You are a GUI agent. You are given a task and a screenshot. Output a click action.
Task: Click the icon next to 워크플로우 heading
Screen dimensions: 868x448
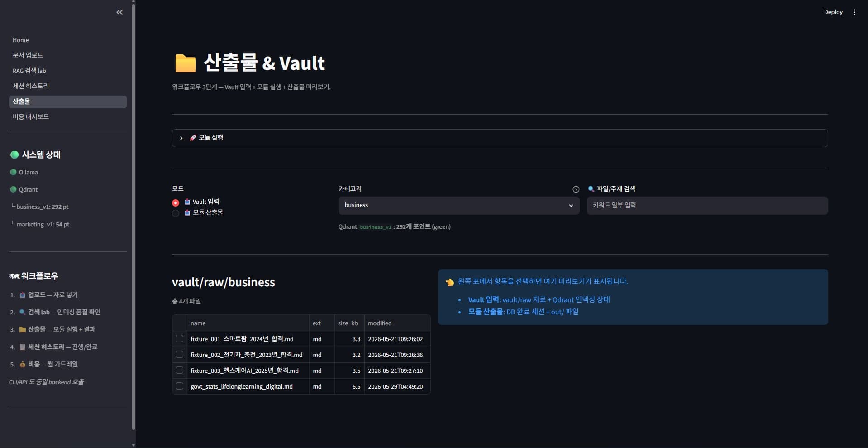coord(14,276)
